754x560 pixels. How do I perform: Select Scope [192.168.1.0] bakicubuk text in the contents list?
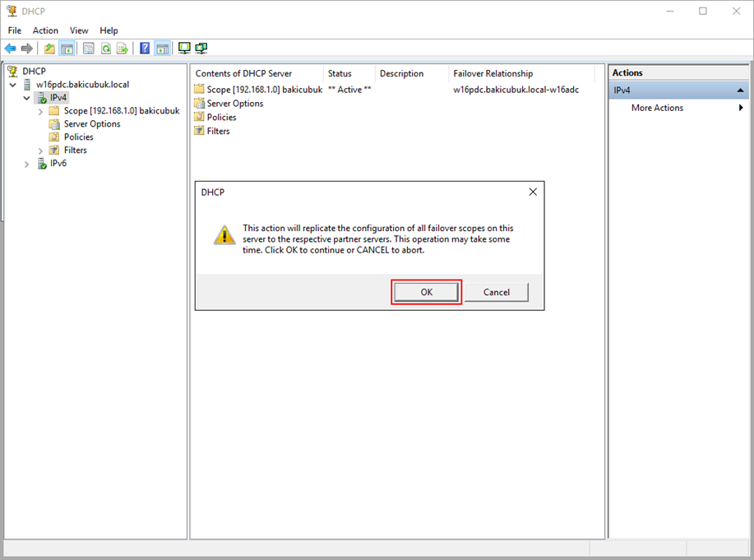point(265,90)
